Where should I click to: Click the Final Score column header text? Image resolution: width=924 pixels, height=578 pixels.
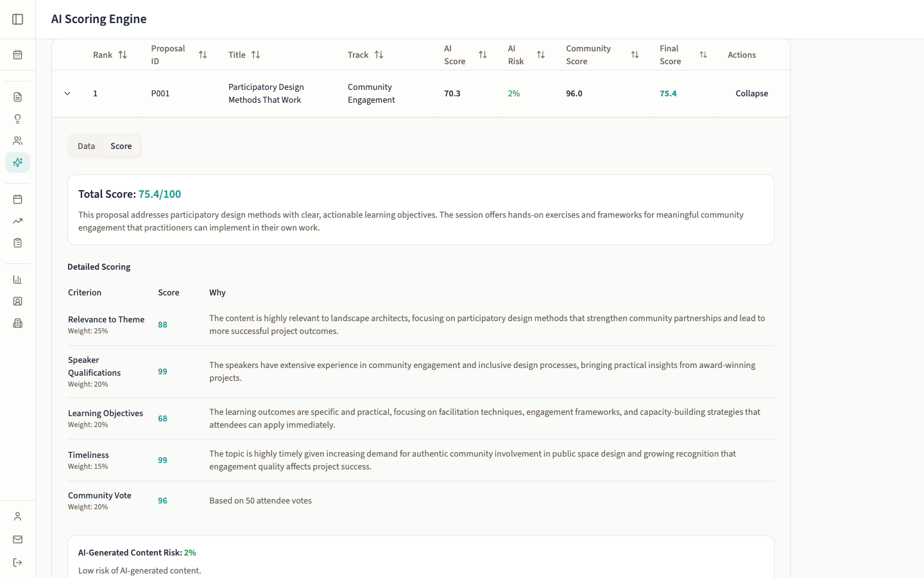(670, 55)
